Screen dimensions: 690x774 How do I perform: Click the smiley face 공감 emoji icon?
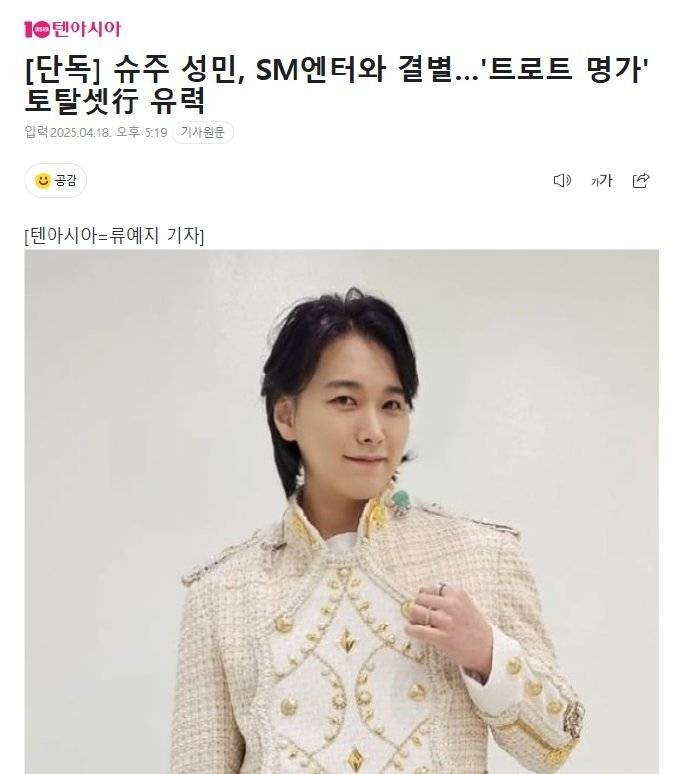coord(43,181)
